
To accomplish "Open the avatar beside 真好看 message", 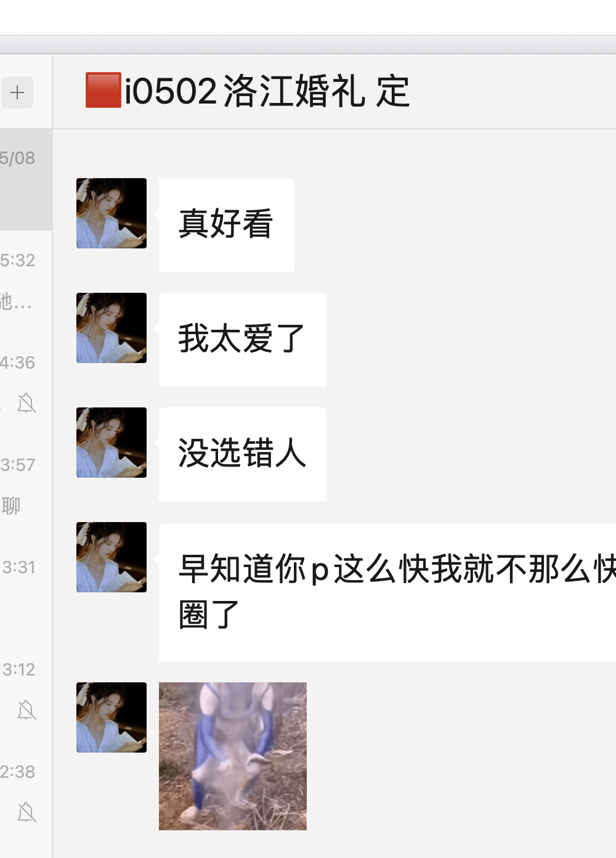I will 111,213.
